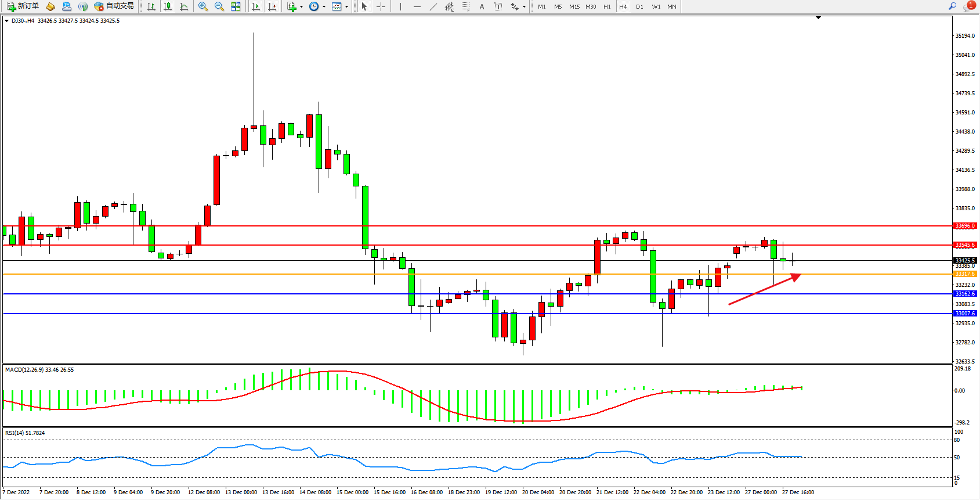This screenshot has width=980, height=500.
Task: Pick the trendline drawing tool
Action: tap(433, 6)
